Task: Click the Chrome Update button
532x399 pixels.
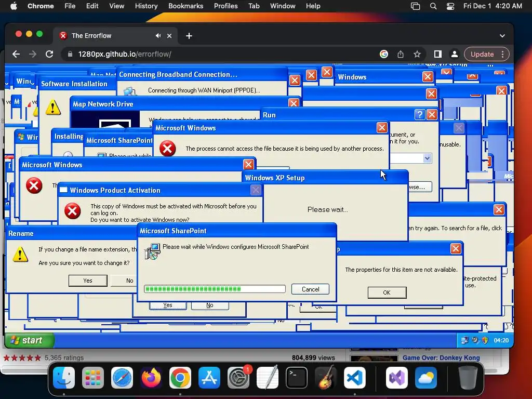Action: point(482,54)
